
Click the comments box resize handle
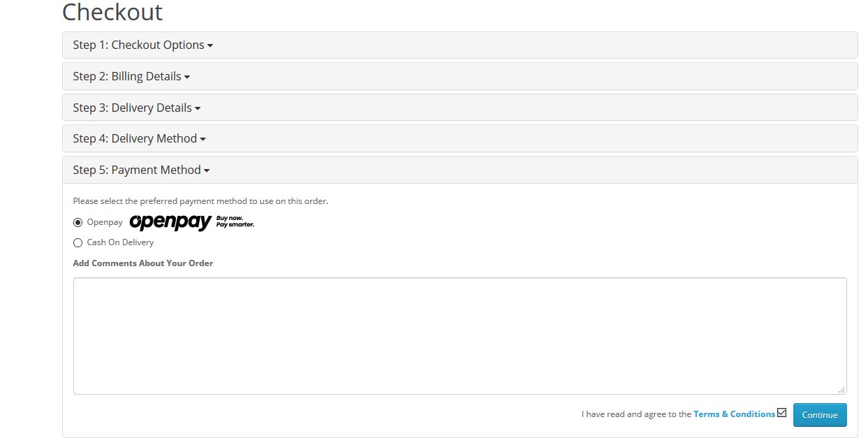click(x=841, y=390)
